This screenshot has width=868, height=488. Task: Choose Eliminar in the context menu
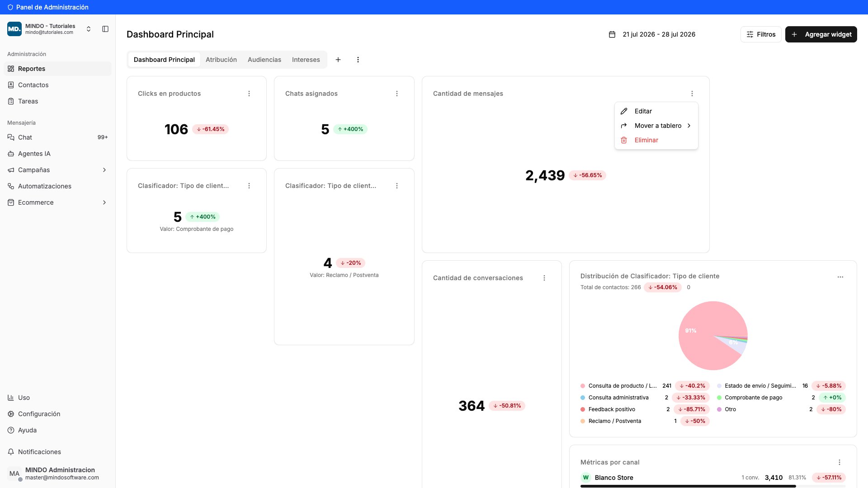coord(656,140)
